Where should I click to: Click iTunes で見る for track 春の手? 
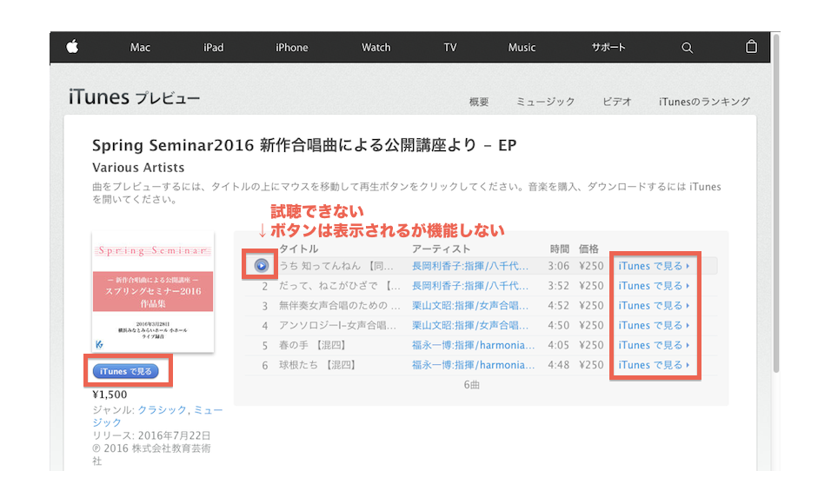pyautogui.click(x=654, y=345)
